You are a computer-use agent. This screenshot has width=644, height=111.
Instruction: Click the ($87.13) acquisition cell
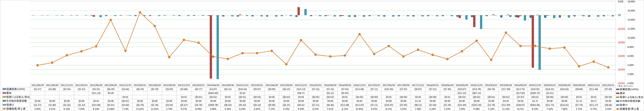(x=476, y=93)
